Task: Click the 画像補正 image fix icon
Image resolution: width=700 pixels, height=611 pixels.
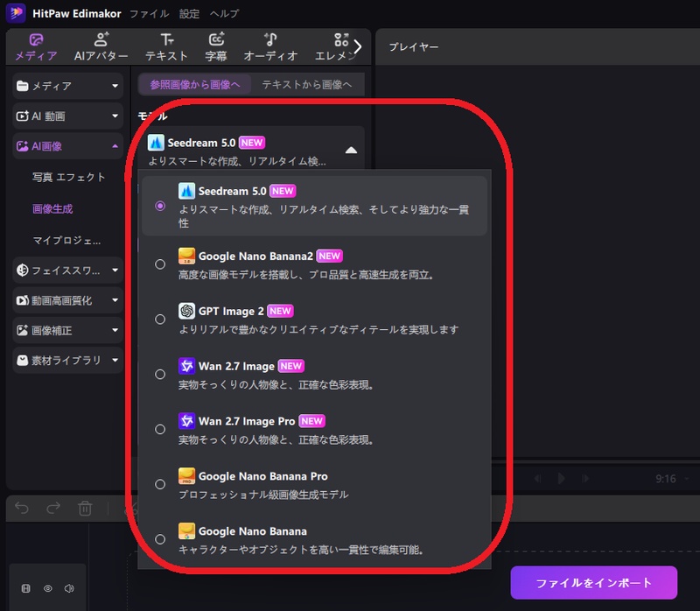Action: (x=22, y=331)
